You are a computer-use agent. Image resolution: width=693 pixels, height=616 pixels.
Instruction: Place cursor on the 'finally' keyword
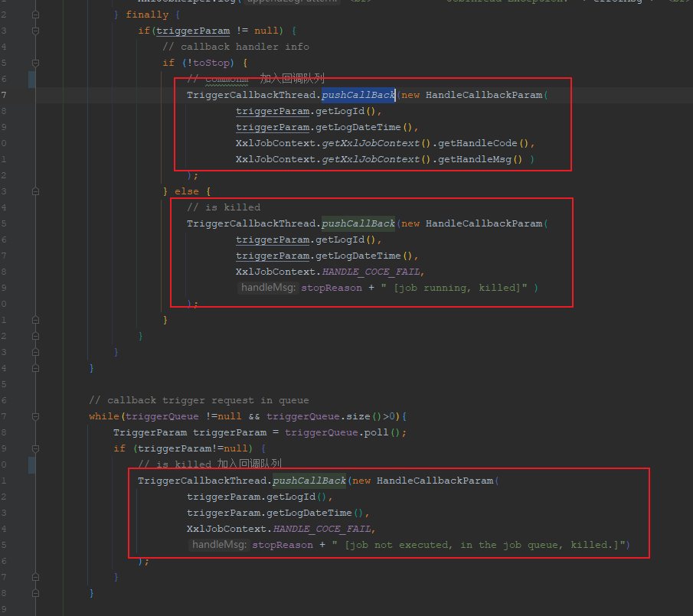(147, 15)
